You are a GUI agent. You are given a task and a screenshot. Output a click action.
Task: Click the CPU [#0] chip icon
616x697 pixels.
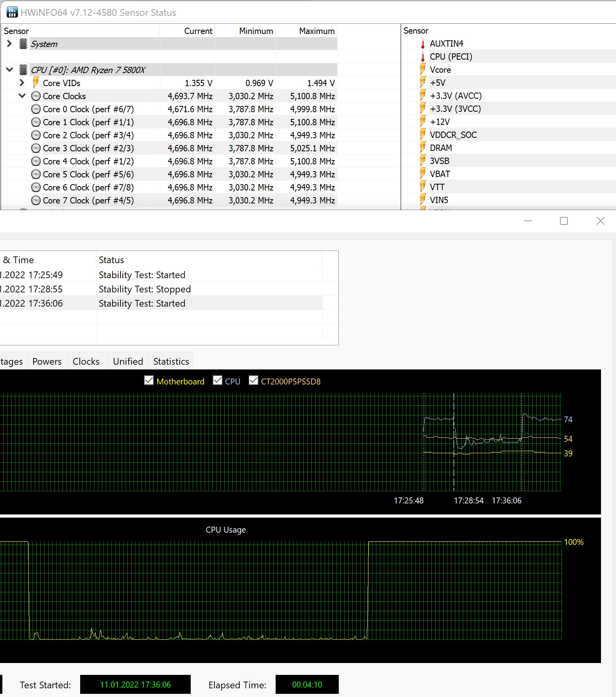pyautogui.click(x=23, y=70)
